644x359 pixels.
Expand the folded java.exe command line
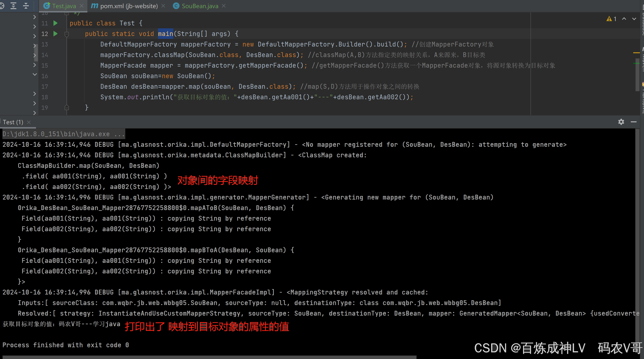point(120,134)
